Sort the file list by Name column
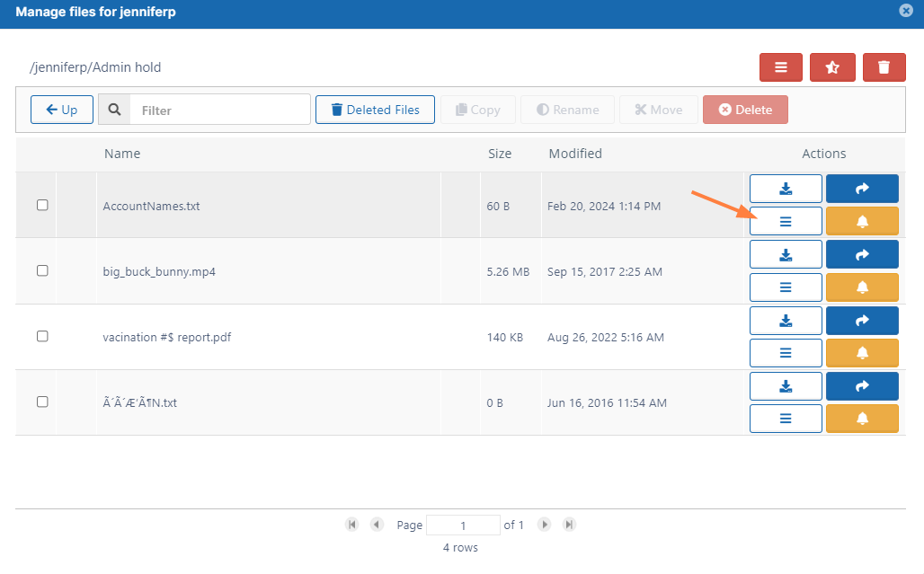The image size is (924, 574). pyautogui.click(x=122, y=154)
